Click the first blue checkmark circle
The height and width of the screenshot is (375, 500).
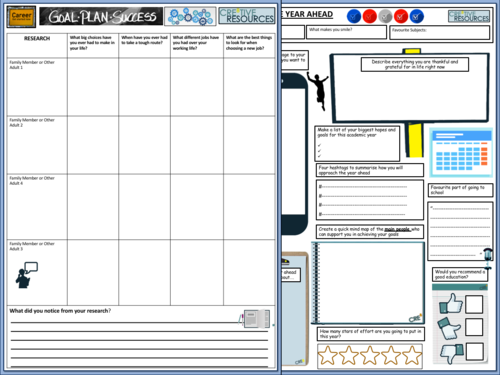point(354,16)
